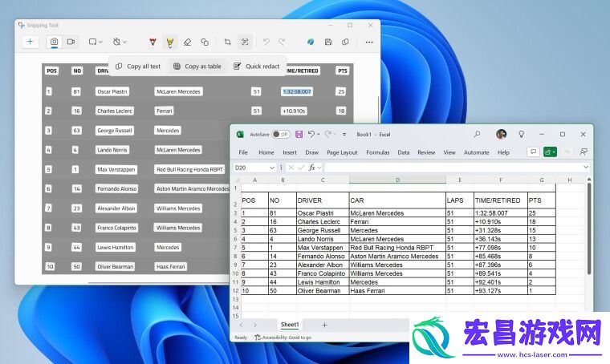610x364 pixels.
Task: Select column D header in Excel
Action: tap(397, 180)
